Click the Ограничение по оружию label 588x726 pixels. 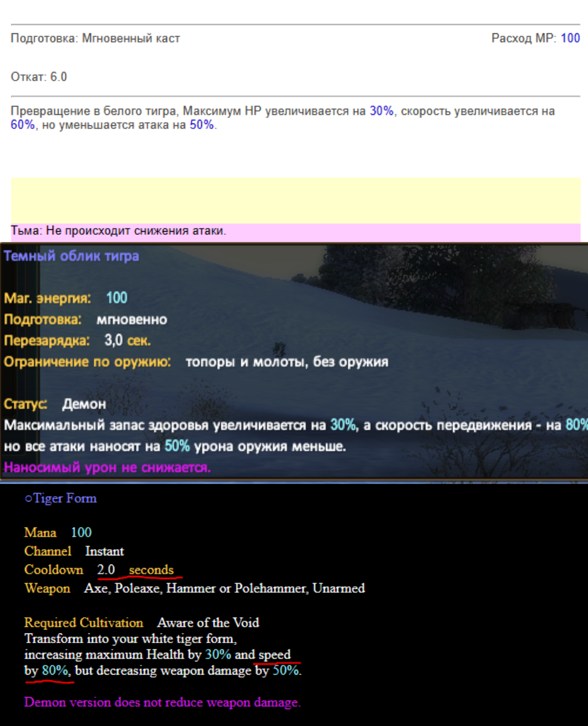(x=87, y=362)
